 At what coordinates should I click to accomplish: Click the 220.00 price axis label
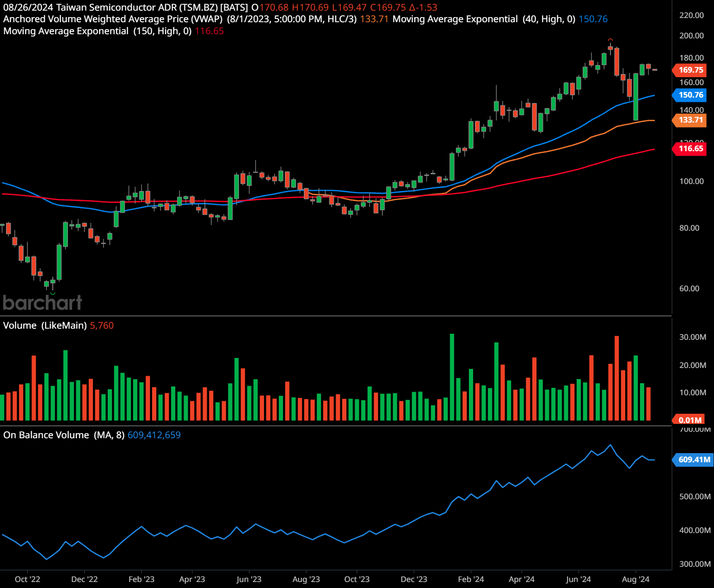691,15
